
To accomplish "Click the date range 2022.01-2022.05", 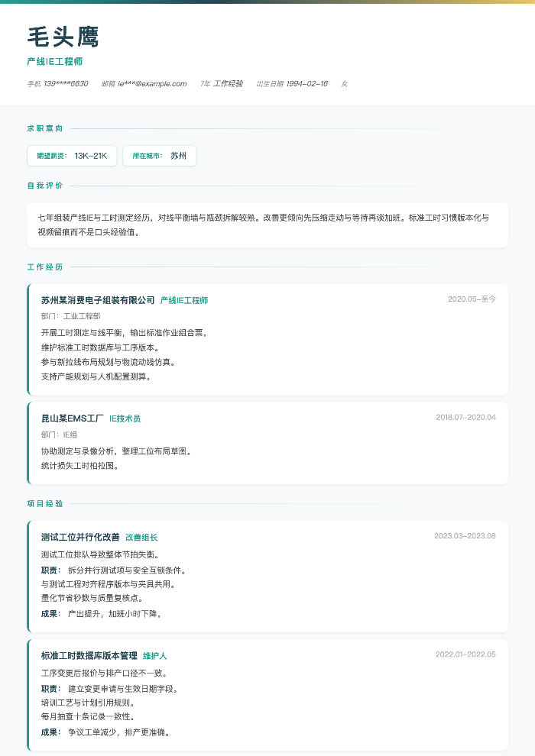I will pyautogui.click(x=466, y=654).
